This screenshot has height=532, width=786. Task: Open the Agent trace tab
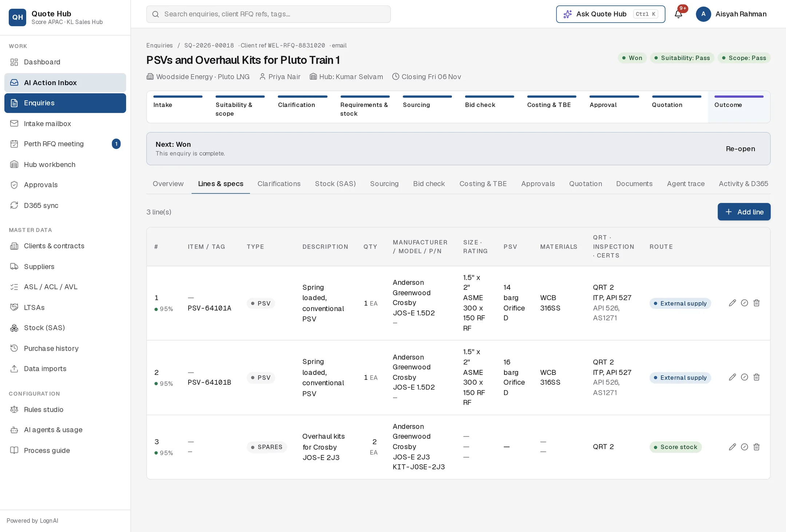coord(686,184)
